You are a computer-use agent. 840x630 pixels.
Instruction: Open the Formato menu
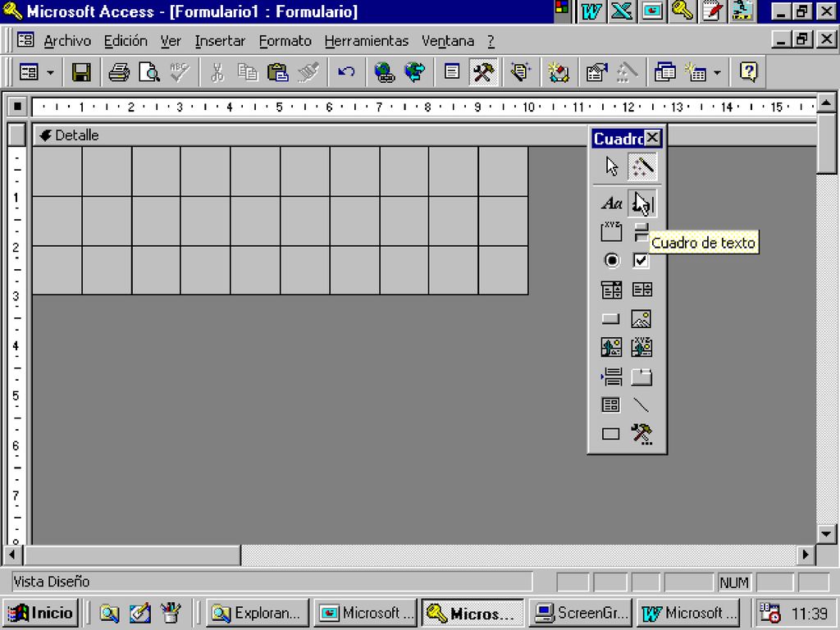(285, 41)
